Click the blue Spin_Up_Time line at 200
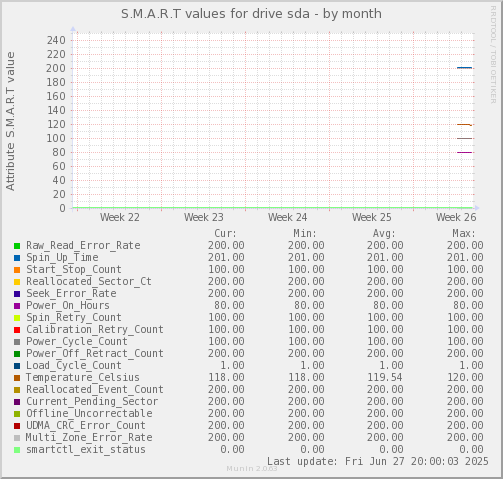 coord(464,68)
